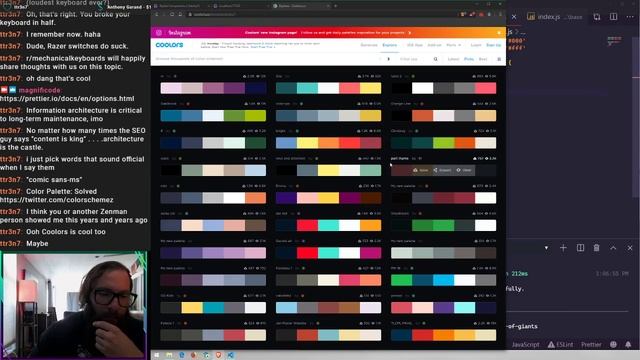
Task: Export the hovered palette
Action: coord(442,170)
